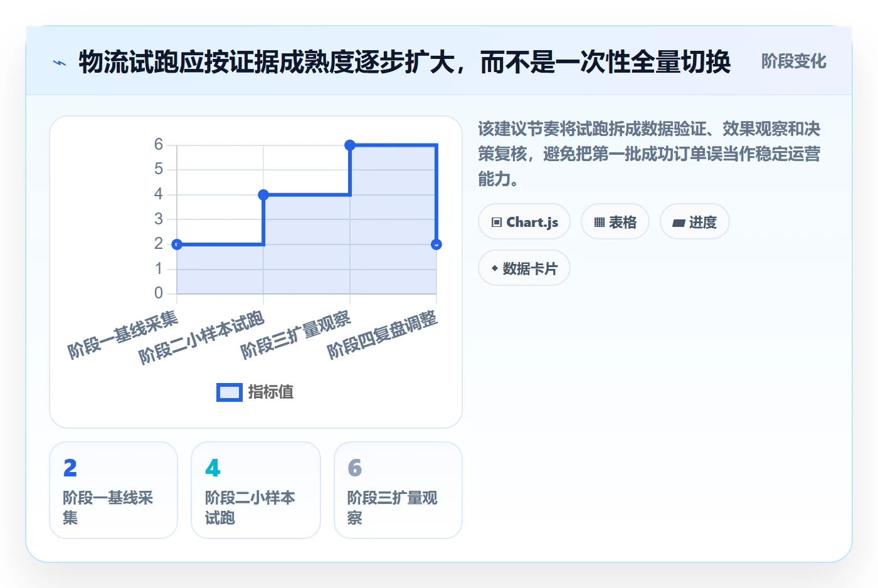Select the 表格 tag chip

(x=615, y=222)
